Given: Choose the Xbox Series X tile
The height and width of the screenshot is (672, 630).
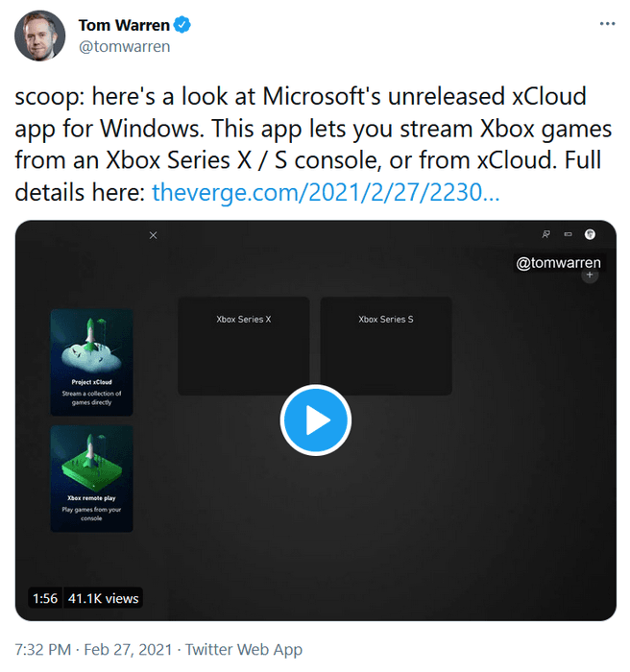Looking at the screenshot, I should (244, 346).
